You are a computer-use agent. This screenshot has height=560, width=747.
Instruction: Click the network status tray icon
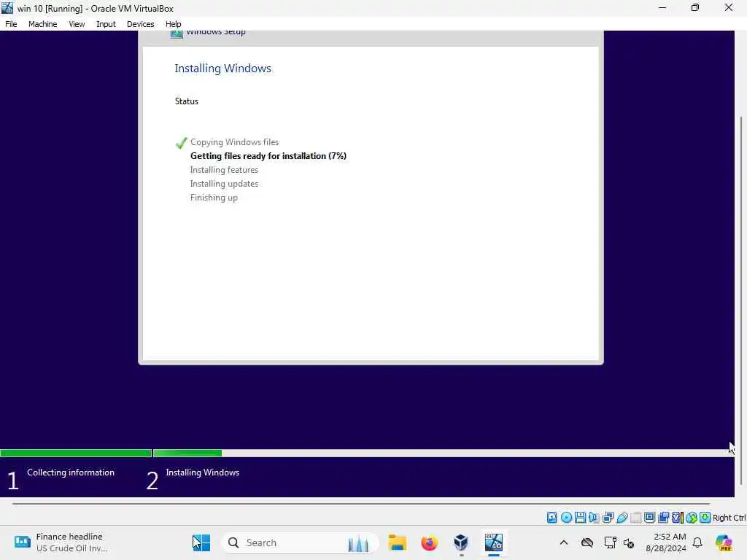[610, 542]
